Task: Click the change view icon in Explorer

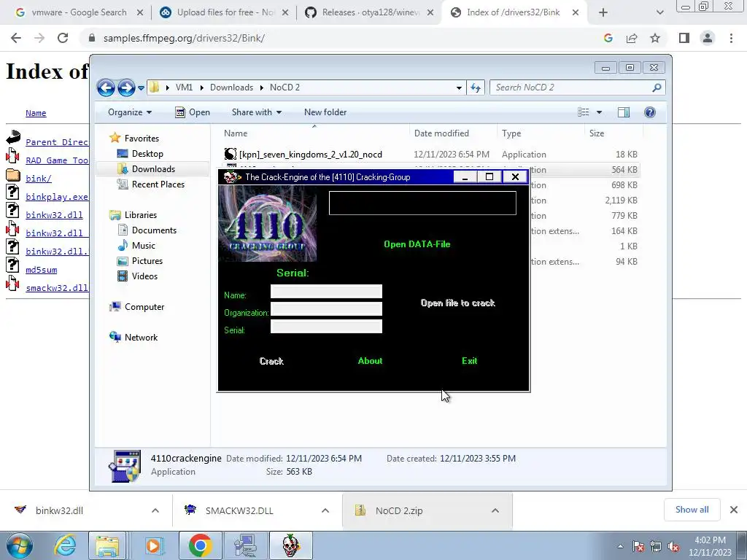Action: [584, 112]
